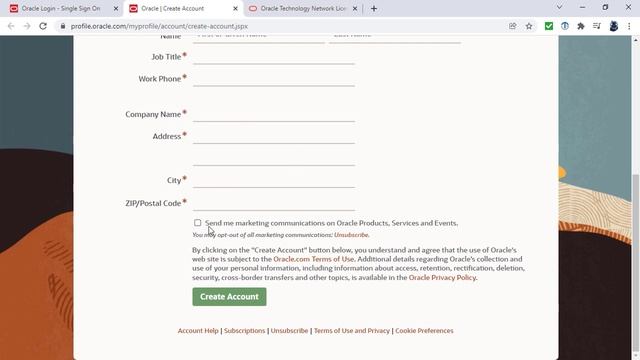The image size is (640, 360).
Task: Open the Oracle.com Terms of Use link
Action: tap(313, 259)
